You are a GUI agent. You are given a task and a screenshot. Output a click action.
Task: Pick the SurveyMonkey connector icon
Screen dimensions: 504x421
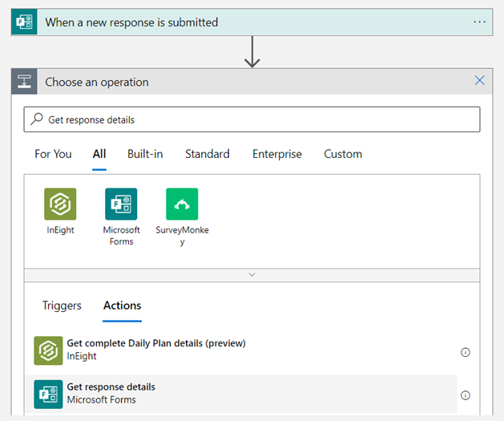click(x=182, y=204)
